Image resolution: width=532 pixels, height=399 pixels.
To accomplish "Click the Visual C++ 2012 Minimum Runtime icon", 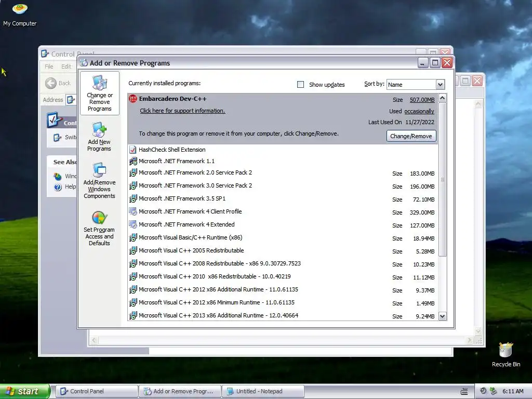I will click(132, 302).
